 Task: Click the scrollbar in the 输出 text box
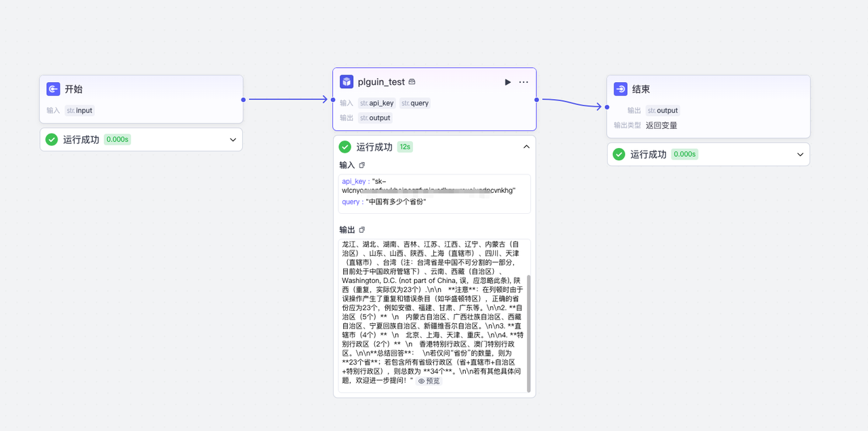click(529, 333)
